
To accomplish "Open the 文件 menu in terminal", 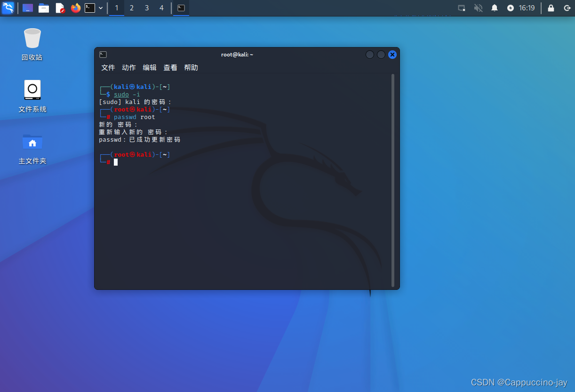I will point(108,68).
